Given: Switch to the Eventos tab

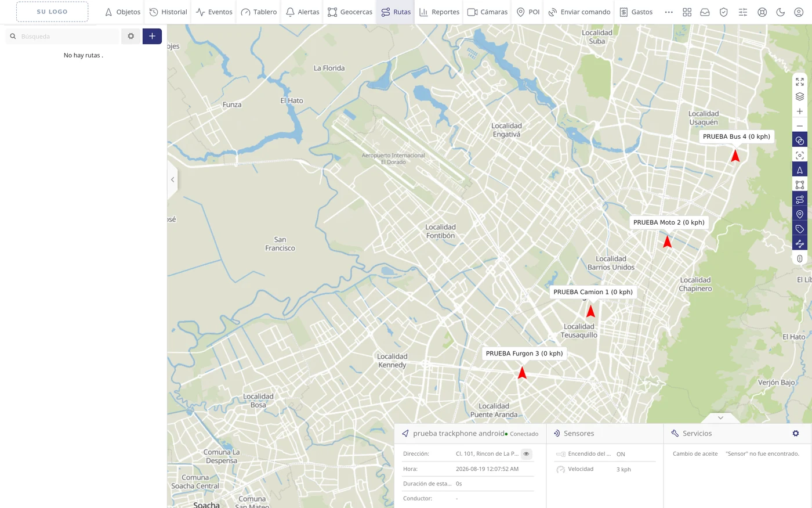Looking at the screenshot, I should pos(214,12).
